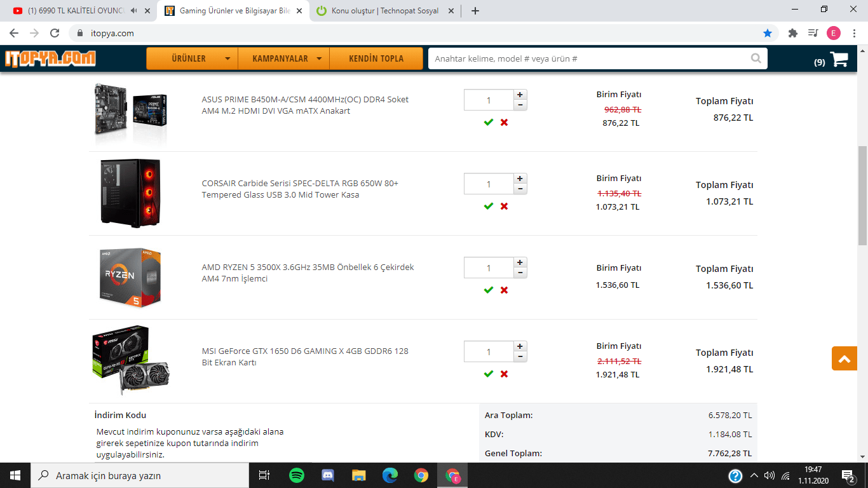Click the MSI graphics card product image

pos(131,361)
